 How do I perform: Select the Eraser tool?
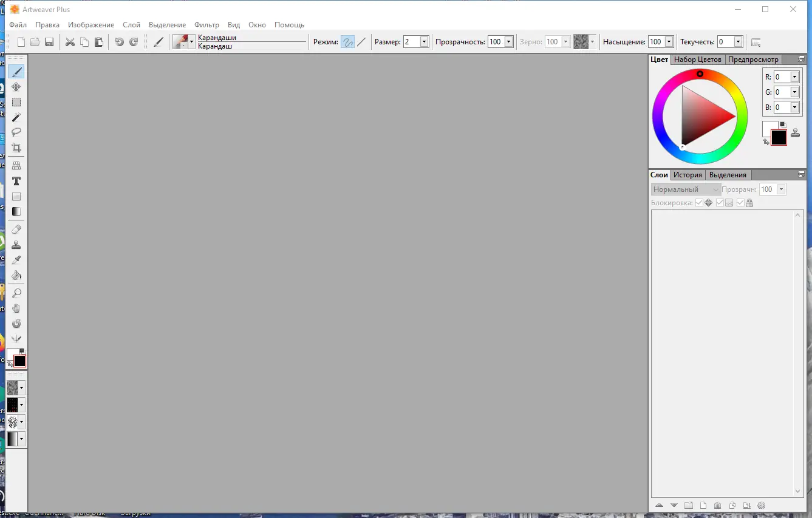(16, 229)
